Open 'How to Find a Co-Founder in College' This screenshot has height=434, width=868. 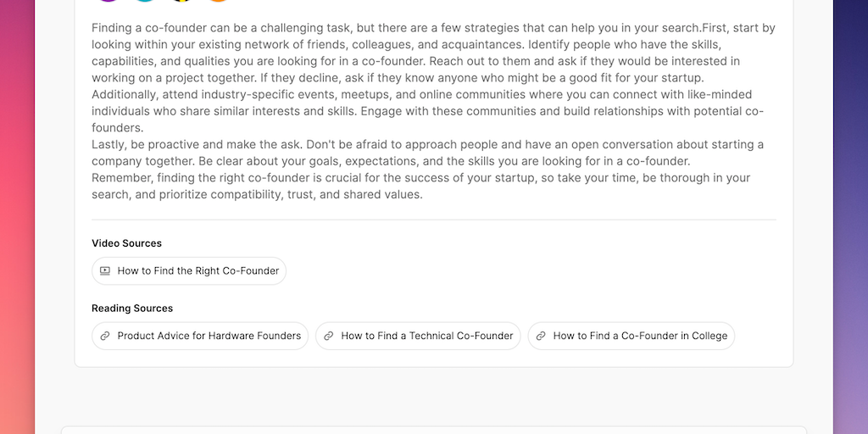pyautogui.click(x=640, y=336)
